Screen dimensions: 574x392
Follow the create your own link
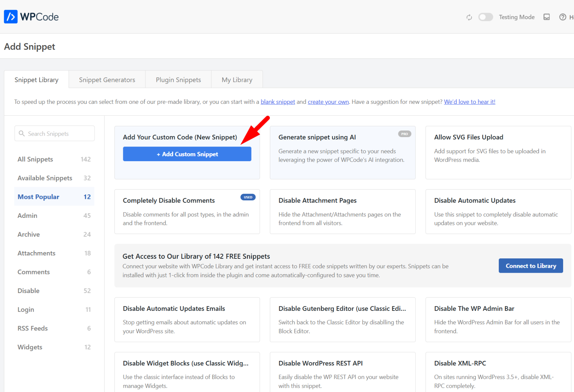click(328, 102)
